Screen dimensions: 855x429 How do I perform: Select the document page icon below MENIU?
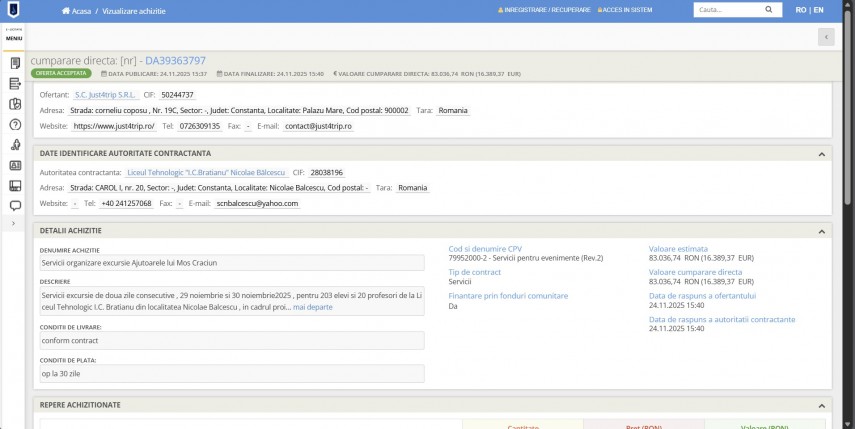tap(15, 63)
